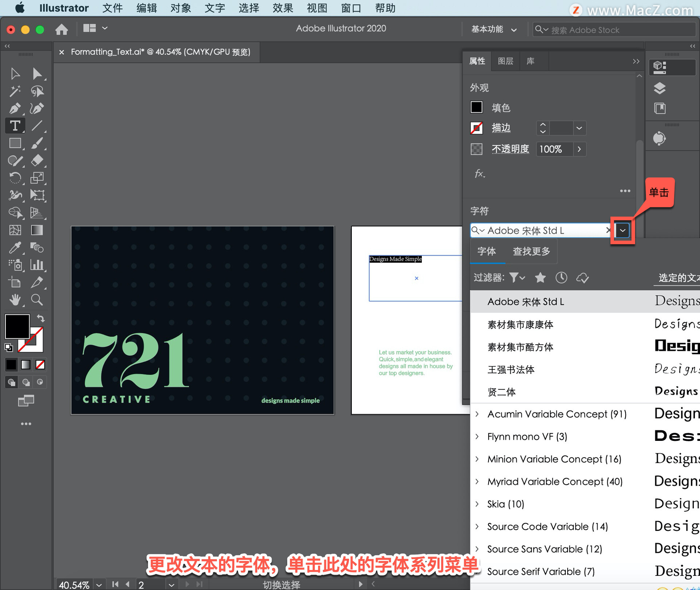700x590 pixels.
Task: Select the Selection tool arrow
Action: 15,73
